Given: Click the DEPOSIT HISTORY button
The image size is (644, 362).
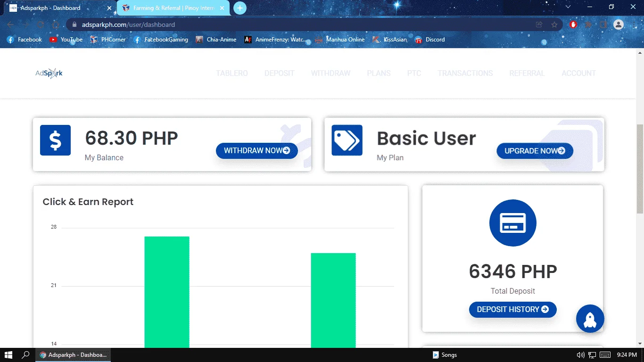Looking at the screenshot, I should coord(513,310).
